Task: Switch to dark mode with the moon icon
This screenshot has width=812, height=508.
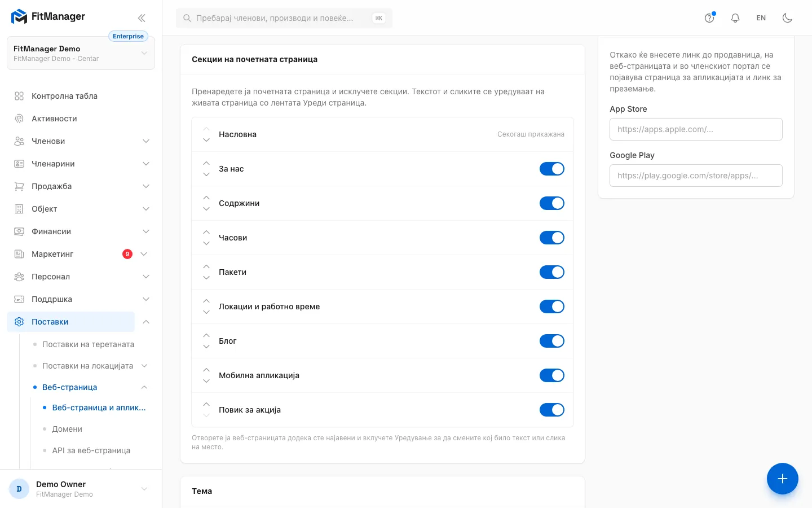Action: point(787,18)
